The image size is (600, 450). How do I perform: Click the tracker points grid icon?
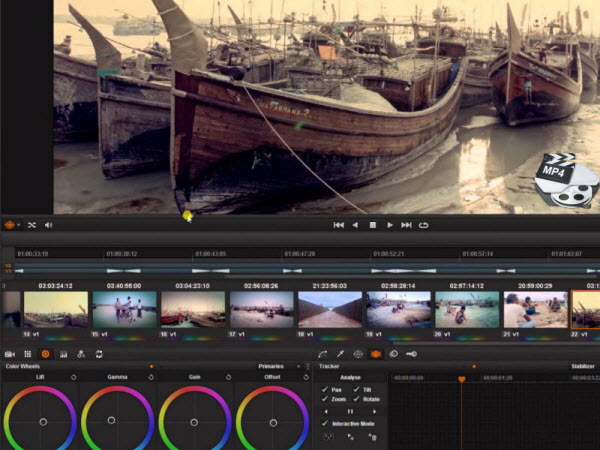coord(328,436)
